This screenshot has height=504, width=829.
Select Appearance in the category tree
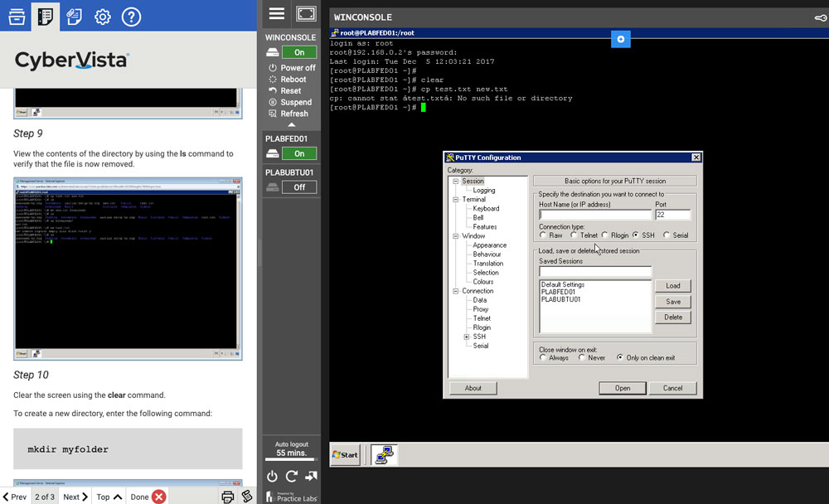pyautogui.click(x=490, y=245)
